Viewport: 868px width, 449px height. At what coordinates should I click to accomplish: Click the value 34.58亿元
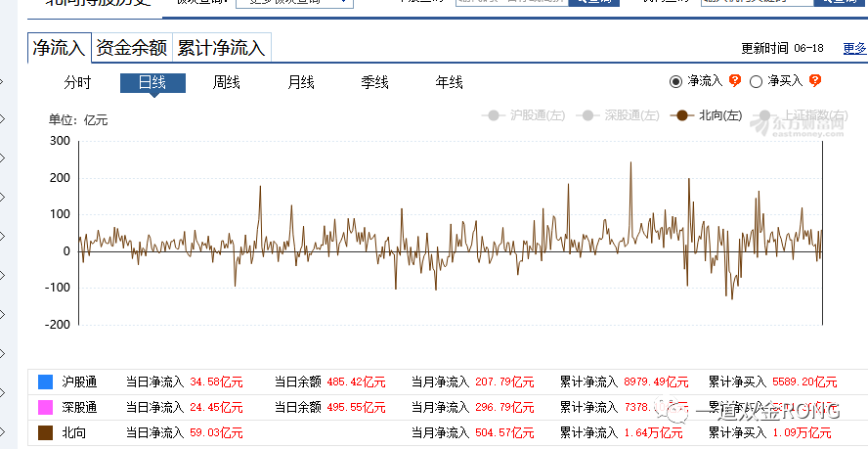point(216,382)
